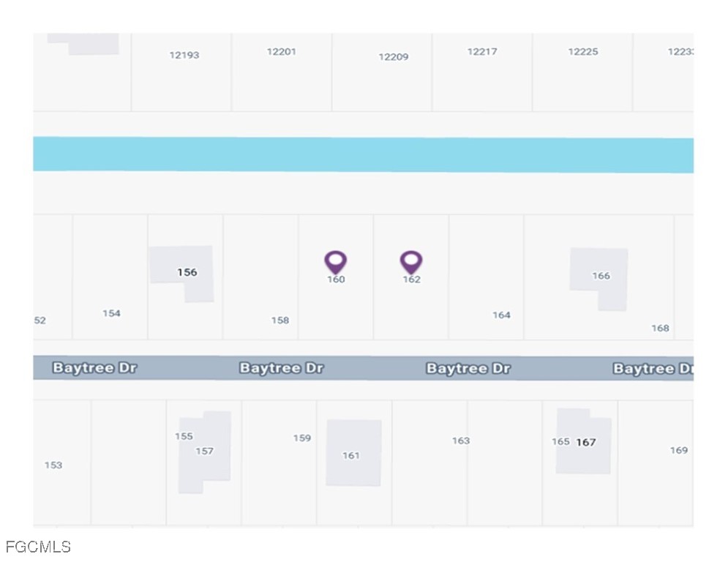The width and height of the screenshot is (728, 562).
Task: Click parcel number 12225
Action: pos(583,51)
